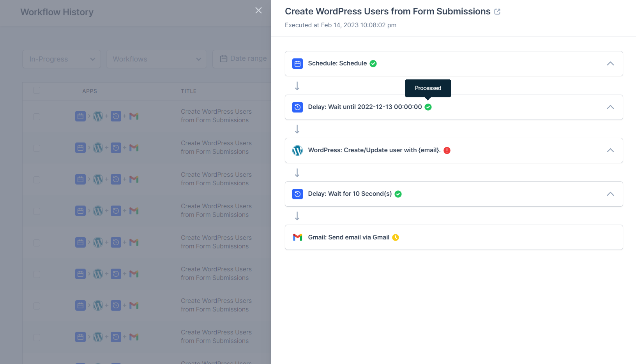The width and height of the screenshot is (636, 364).
Task: Click the Delay icon next to Wait until step
Action: tap(297, 107)
